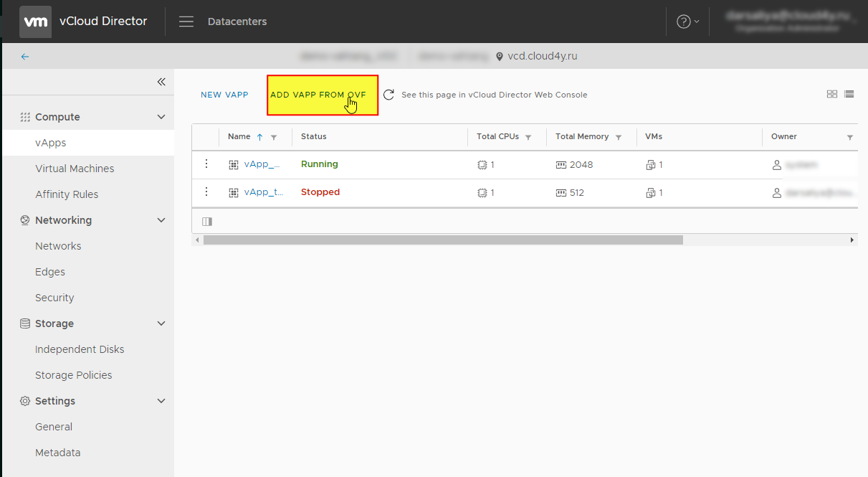
Task: Collapse the Settings section chevron
Action: (x=161, y=401)
